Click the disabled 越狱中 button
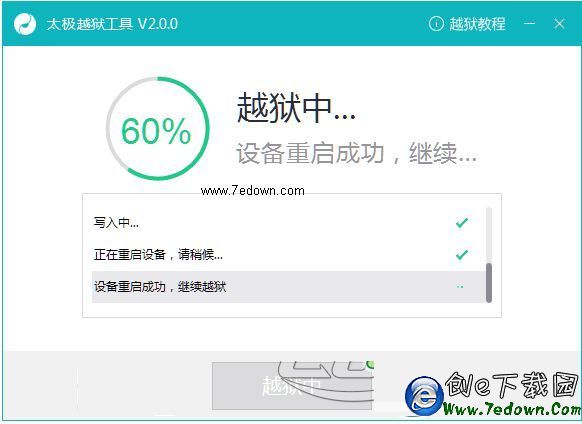Image resolution: width=582 pixels, height=424 pixels. tap(292, 386)
